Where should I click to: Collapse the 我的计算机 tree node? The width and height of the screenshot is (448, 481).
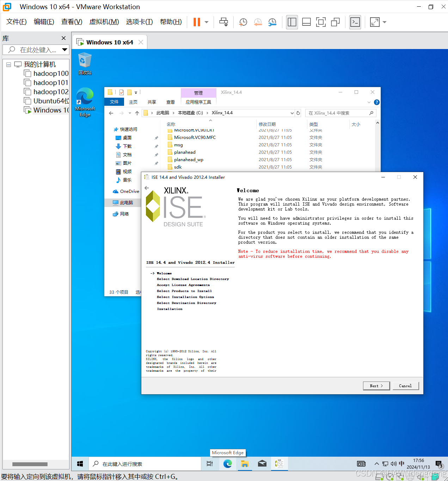[8, 65]
